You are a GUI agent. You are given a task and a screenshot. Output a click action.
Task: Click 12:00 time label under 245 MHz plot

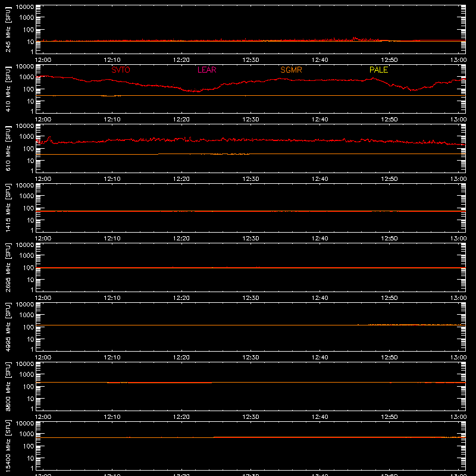(x=43, y=60)
